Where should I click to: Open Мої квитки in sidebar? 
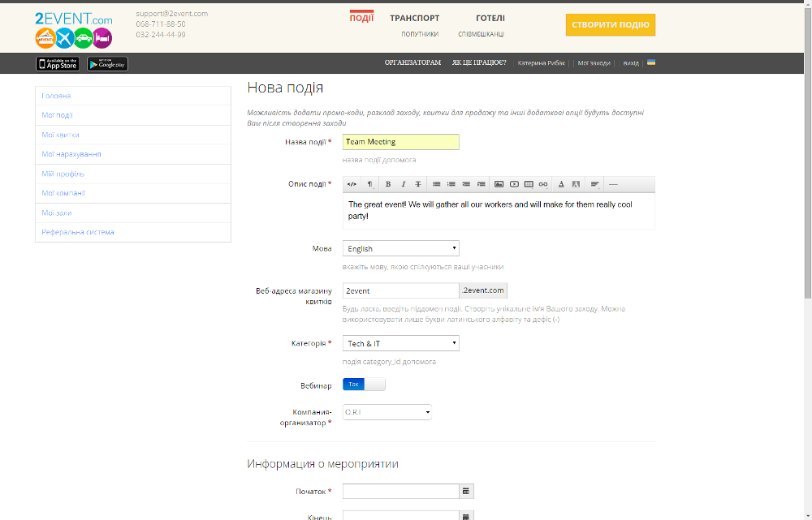[x=61, y=135]
